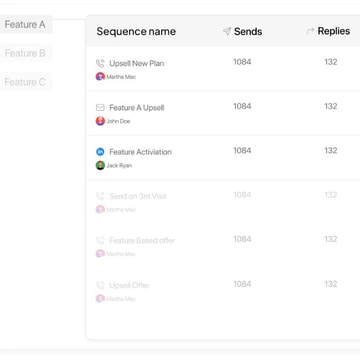Click sends value 1084 for Upsell New Plan
Viewport: 360px width, 360px height.
pyautogui.click(x=242, y=62)
